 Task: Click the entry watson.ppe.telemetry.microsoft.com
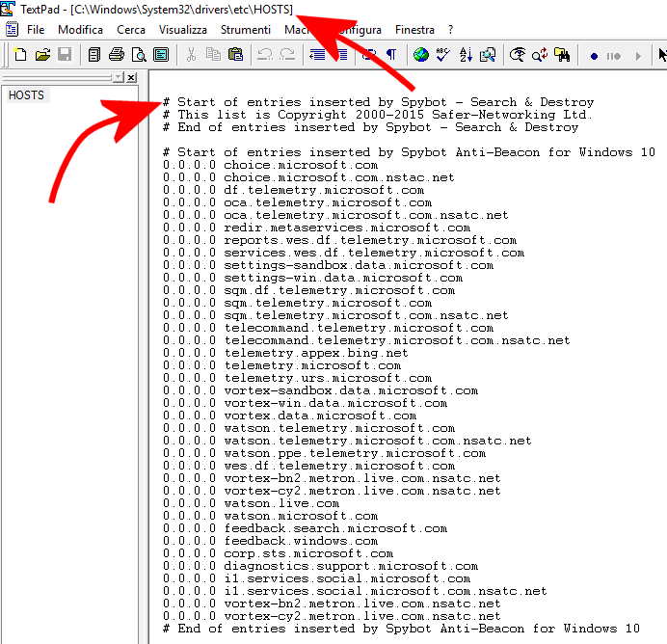[355, 453]
